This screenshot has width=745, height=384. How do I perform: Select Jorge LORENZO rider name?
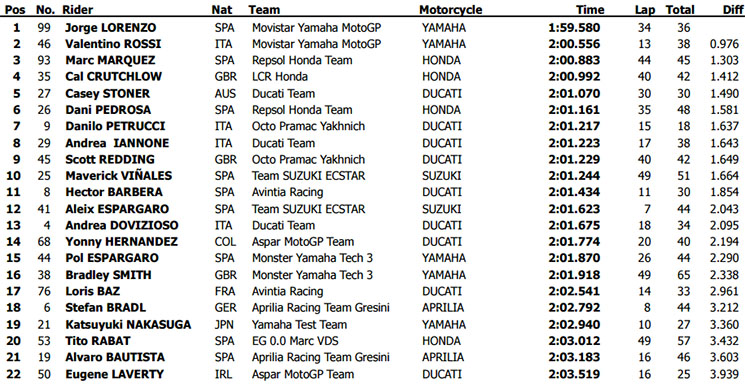[x=110, y=28]
